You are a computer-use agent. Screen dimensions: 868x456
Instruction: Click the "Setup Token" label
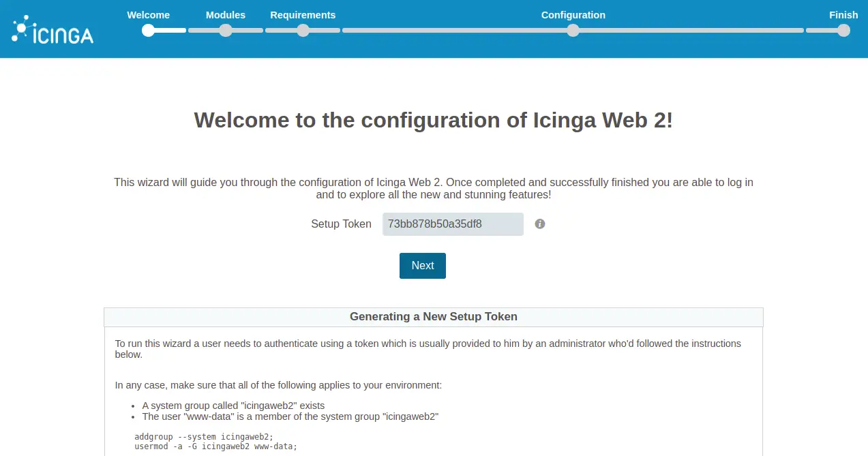click(x=341, y=224)
